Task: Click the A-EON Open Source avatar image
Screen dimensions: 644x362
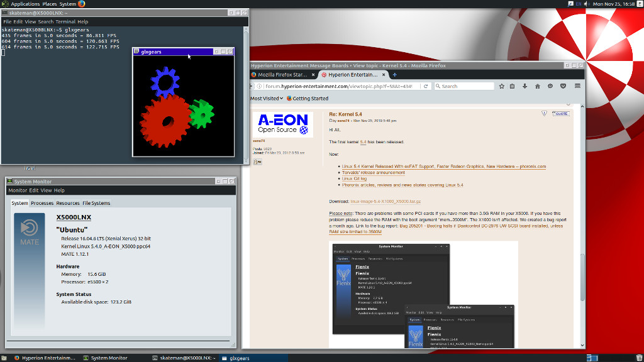Action: click(x=282, y=125)
